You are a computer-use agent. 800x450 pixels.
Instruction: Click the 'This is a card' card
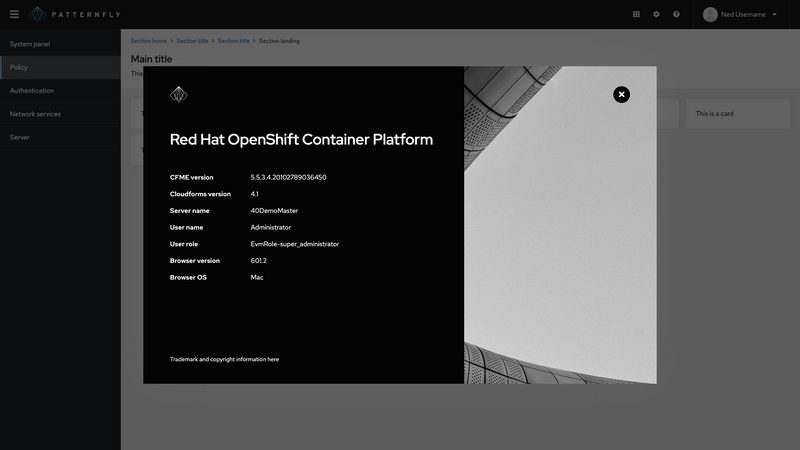[738, 113]
